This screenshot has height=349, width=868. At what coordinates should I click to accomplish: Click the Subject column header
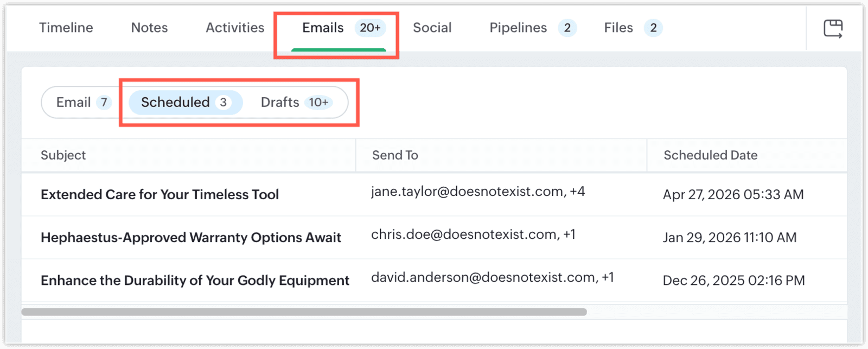click(x=63, y=155)
